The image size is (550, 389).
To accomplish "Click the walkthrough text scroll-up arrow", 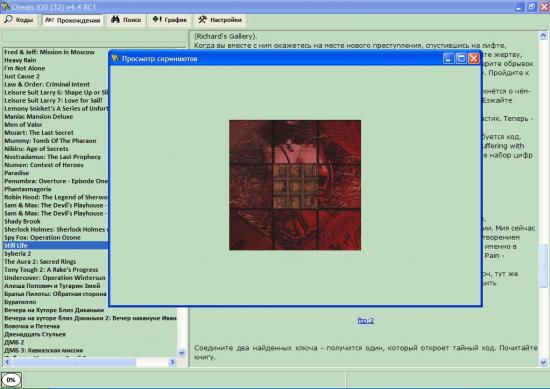I will (543, 35).
